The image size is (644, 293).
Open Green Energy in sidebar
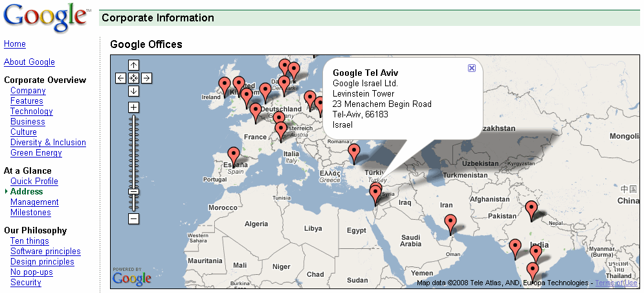(36, 153)
